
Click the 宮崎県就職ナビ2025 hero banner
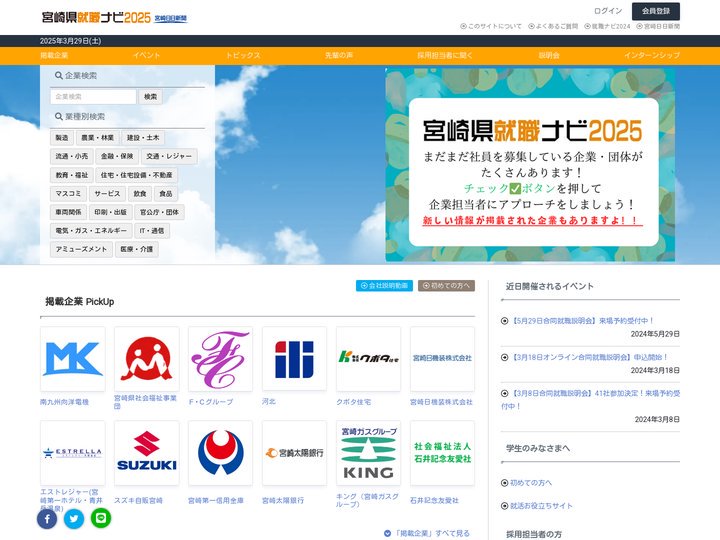coord(530,165)
